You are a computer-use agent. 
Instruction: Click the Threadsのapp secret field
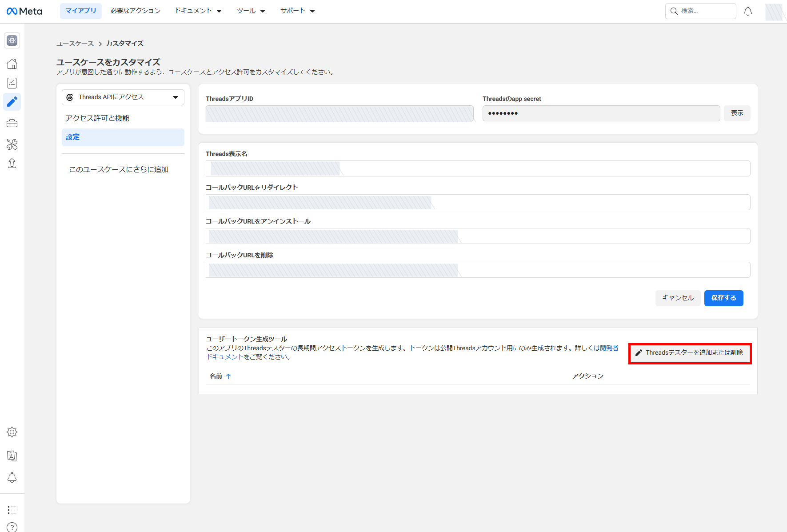click(x=601, y=113)
